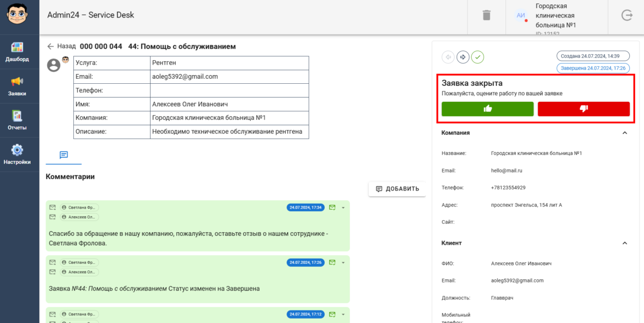This screenshot has width=644, height=323.
Task: Open the Городская клиническая больница №1 profile in header
Action: (555, 16)
